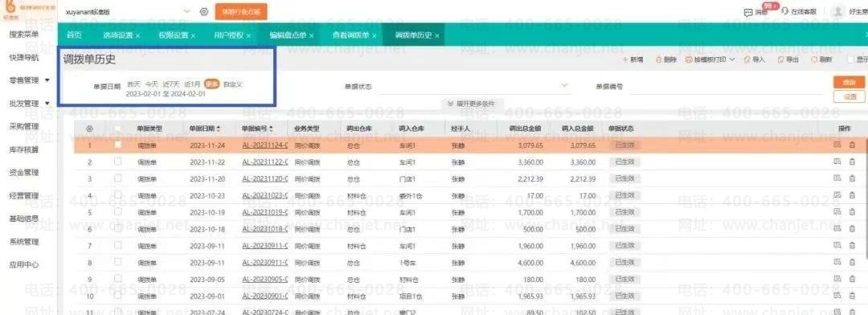Click the 刷新 refresh icon

[x=813, y=59]
